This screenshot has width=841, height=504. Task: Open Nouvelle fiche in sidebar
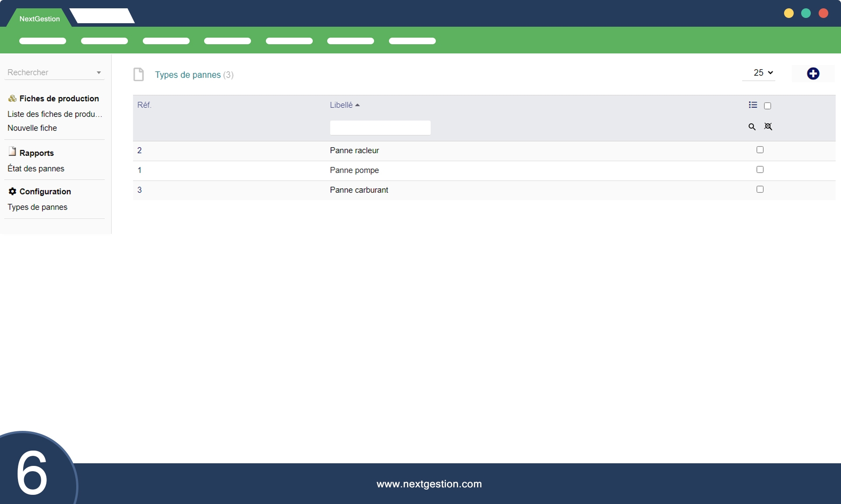tap(32, 128)
